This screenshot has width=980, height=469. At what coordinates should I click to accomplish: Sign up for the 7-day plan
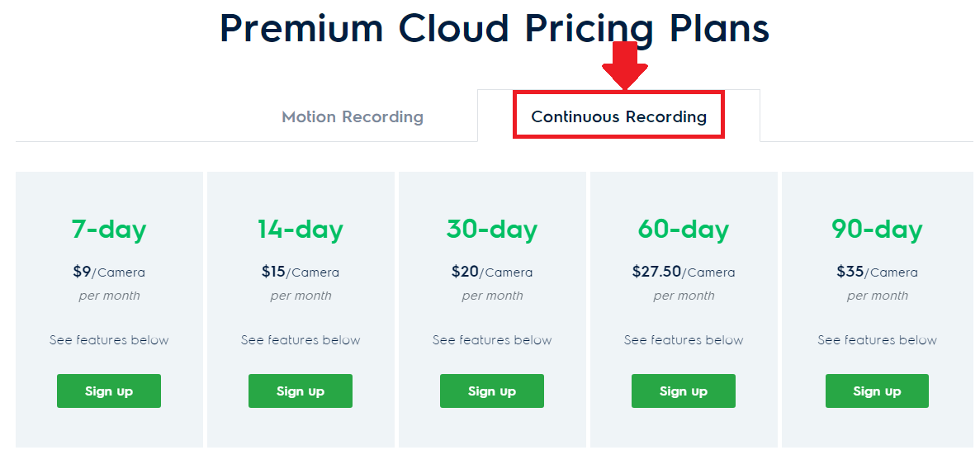[109, 391]
